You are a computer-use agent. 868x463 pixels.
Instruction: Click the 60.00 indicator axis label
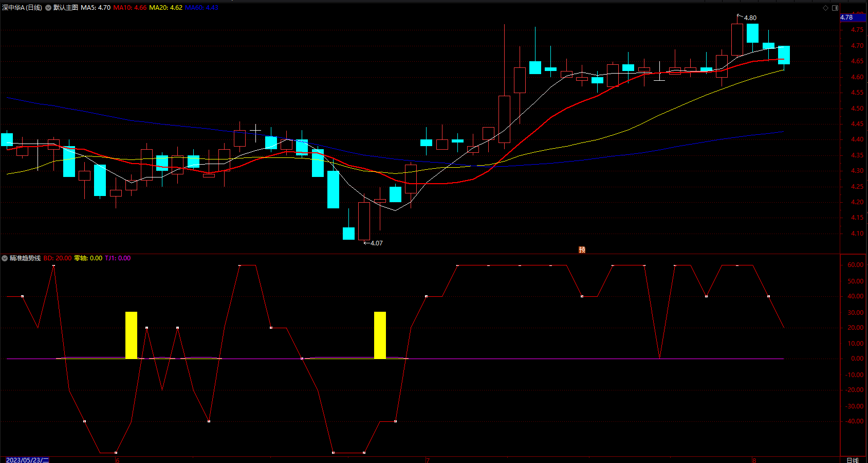855,265
